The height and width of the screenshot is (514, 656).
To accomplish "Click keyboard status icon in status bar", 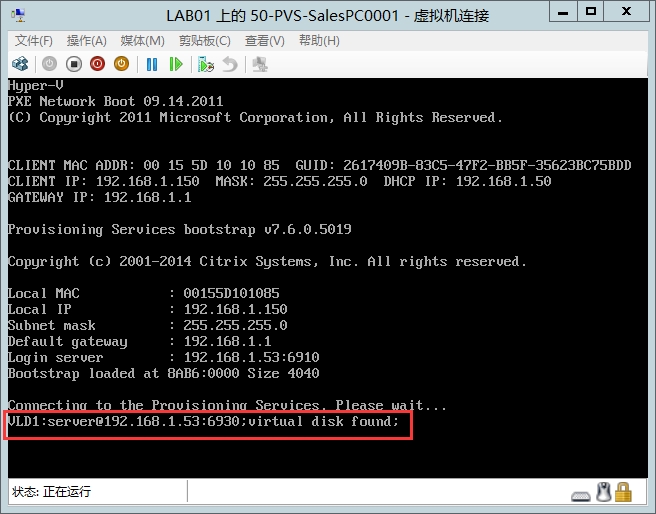I will click(x=581, y=496).
